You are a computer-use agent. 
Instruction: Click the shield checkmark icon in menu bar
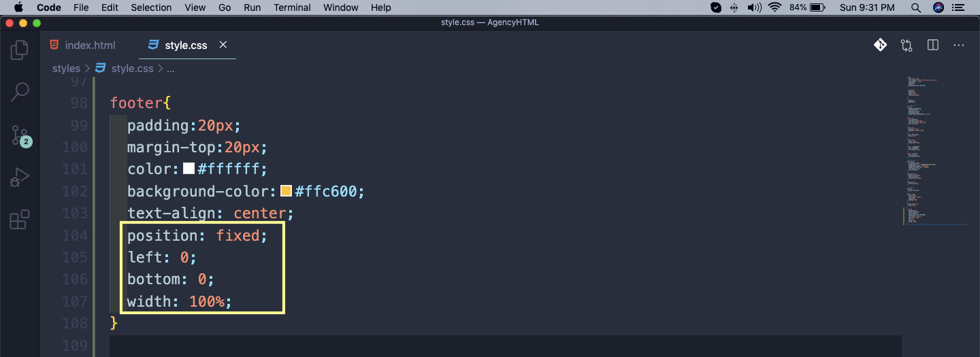pos(716,7)
